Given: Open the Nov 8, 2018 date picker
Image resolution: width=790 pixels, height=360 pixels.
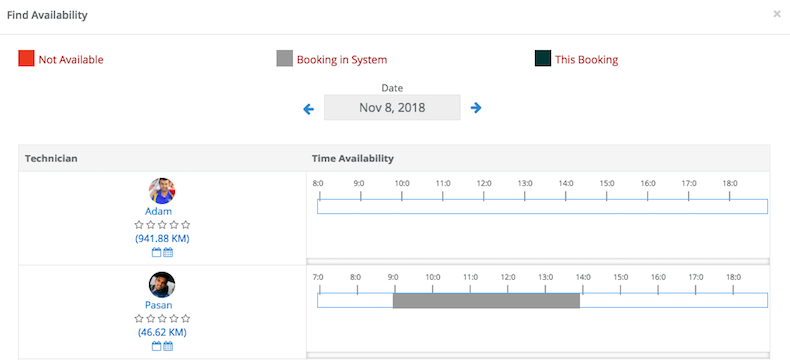Looking at the screenshot, I should tap(392, 107).
